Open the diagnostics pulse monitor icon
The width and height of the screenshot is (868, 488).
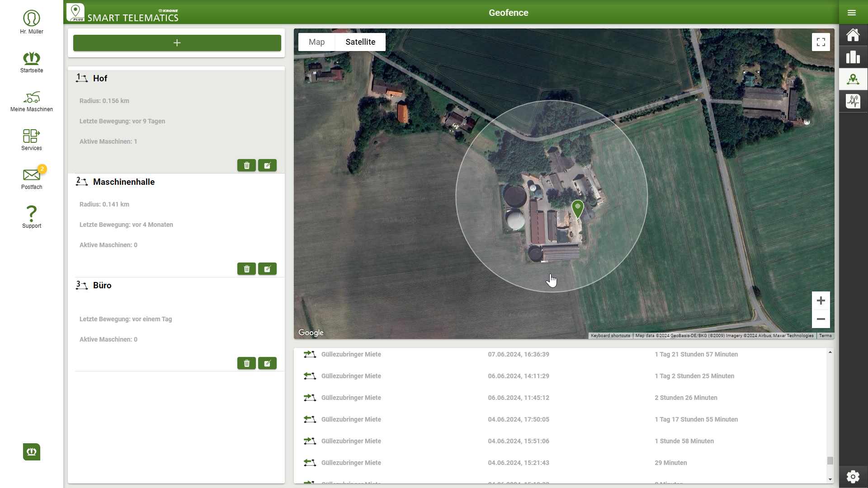tap(853, 101)
